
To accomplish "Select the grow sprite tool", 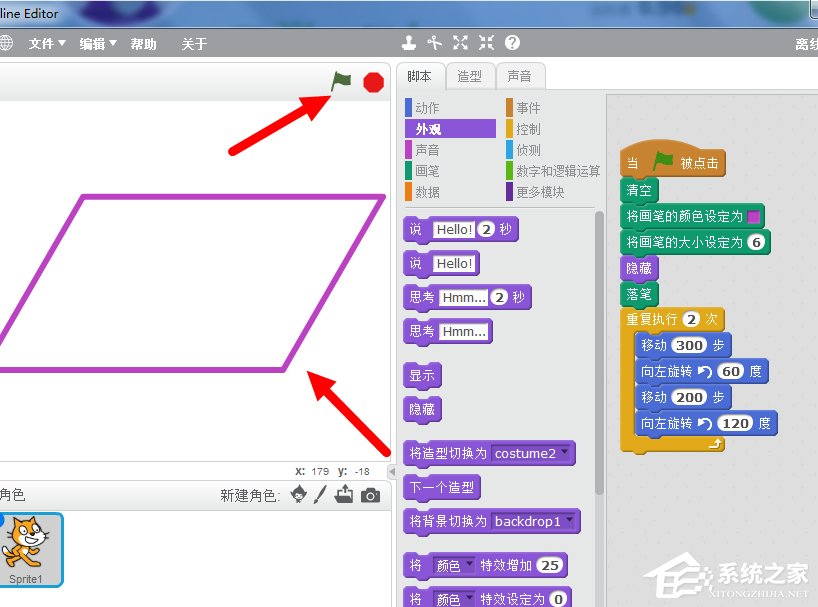I will pos(460,43).
